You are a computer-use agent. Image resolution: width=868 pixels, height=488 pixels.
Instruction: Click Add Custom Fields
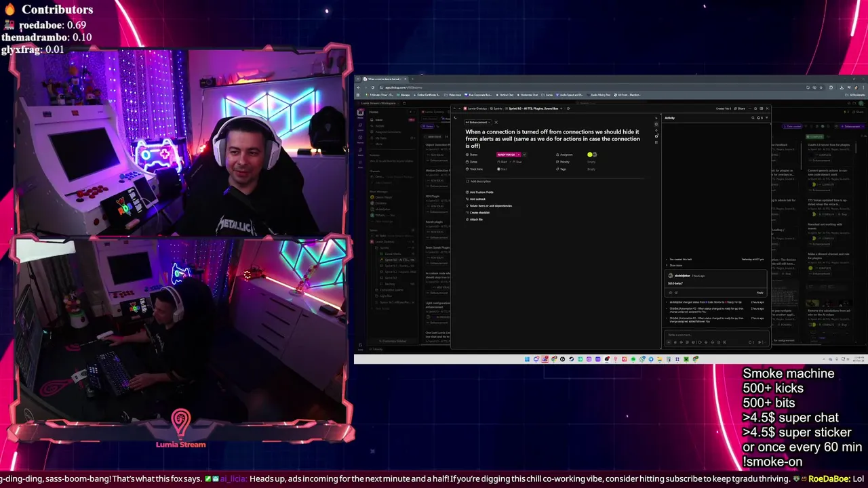(x=480, y=192)
